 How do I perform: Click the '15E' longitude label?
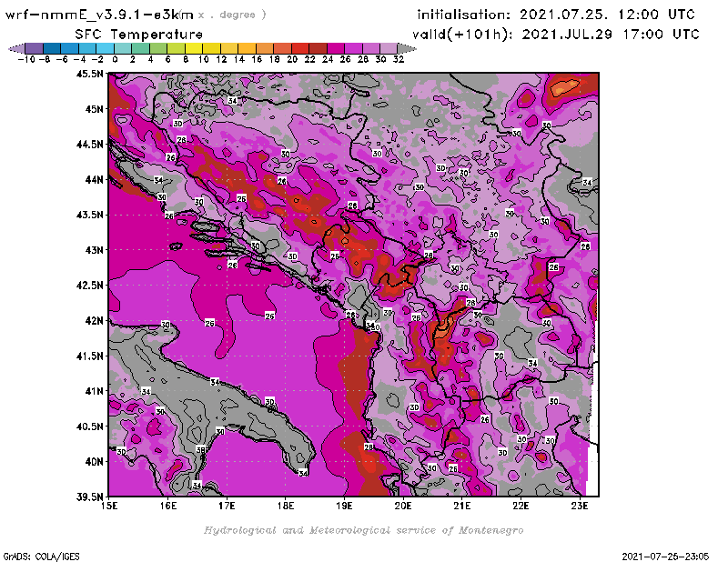(x=109, y=506)
